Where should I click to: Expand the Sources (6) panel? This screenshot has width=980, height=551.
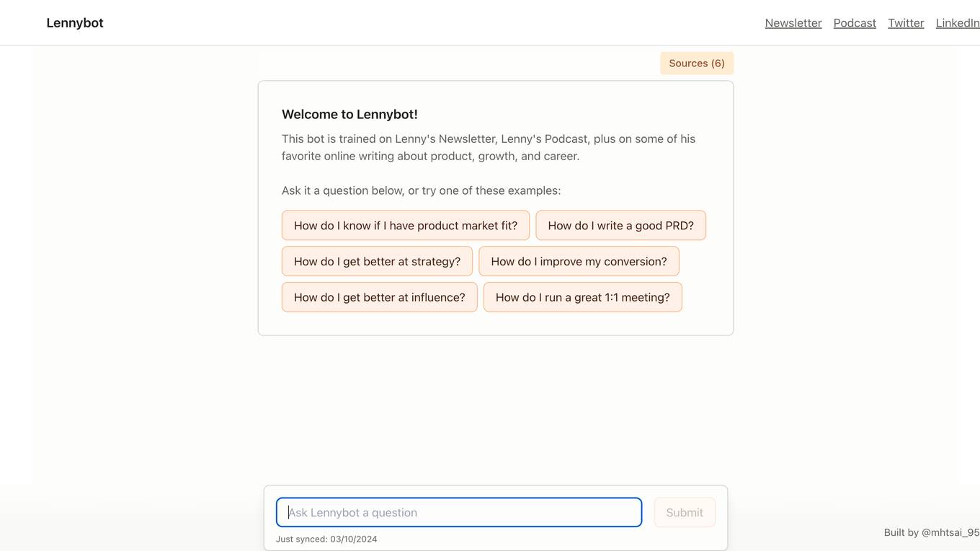point(697,63)
